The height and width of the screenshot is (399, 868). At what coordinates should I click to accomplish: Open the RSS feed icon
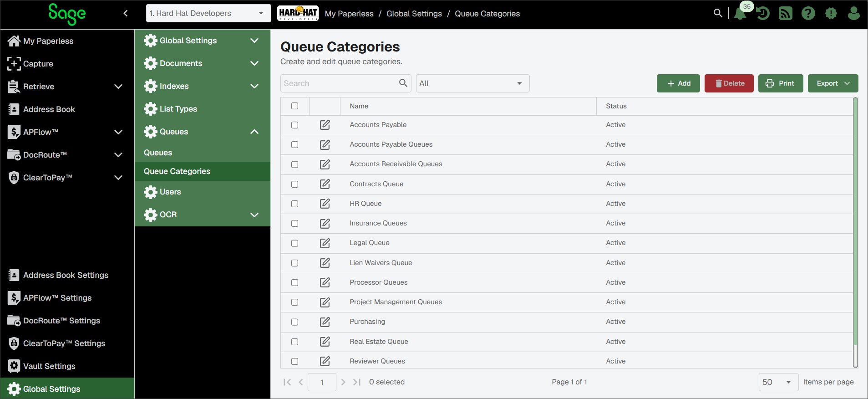coord(786,14)
